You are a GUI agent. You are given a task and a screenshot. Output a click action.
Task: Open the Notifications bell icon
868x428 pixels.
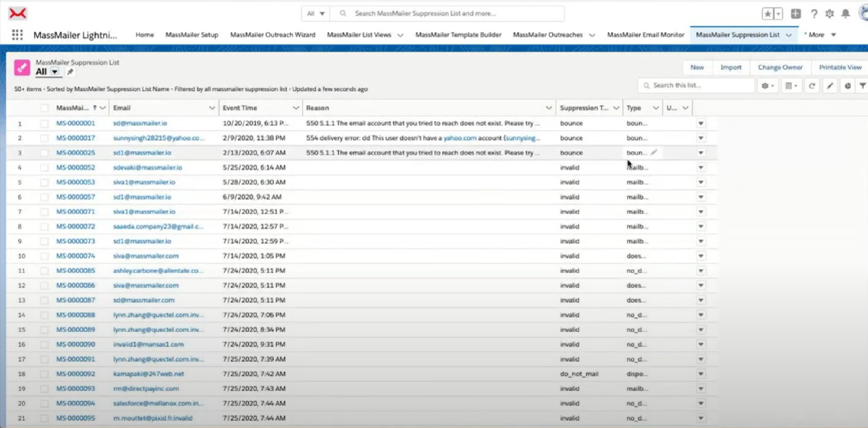(845, 13)
